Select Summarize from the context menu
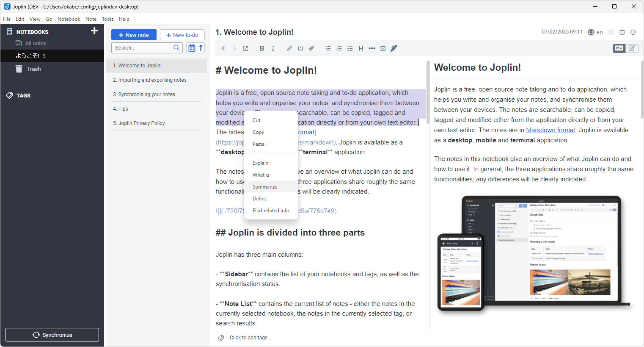This screenshot has height=347, width=644. point(265,187)
